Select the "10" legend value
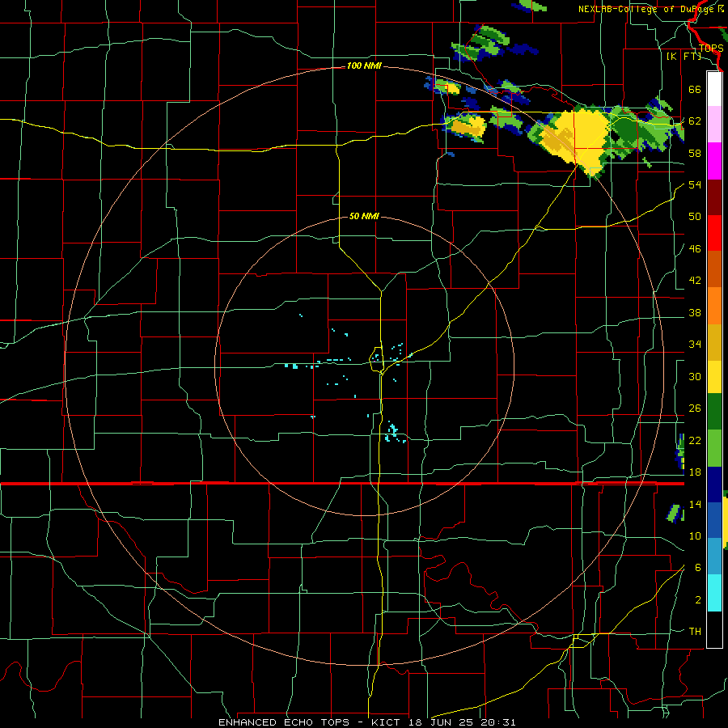Screen dimensions: 728x728 point(695,535)
